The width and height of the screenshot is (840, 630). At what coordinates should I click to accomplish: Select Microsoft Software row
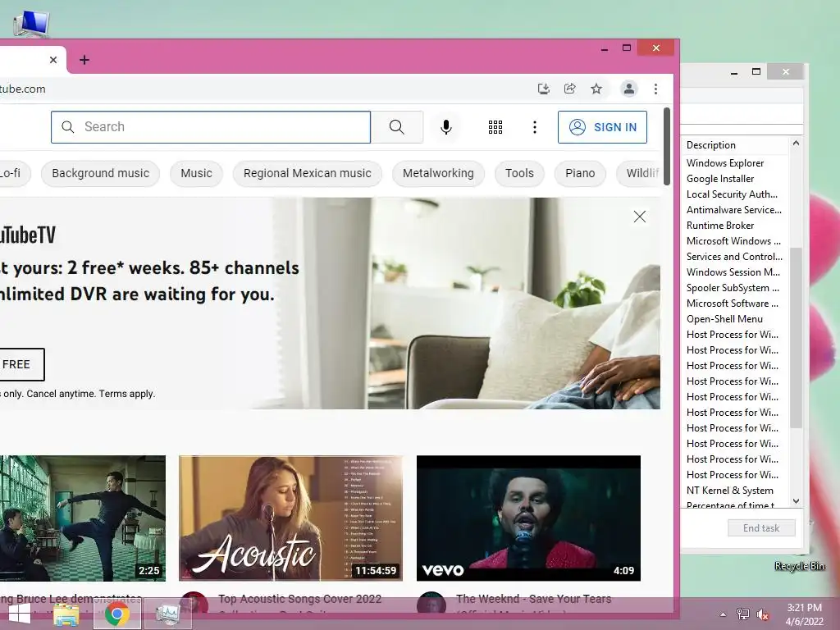point(734,304)
